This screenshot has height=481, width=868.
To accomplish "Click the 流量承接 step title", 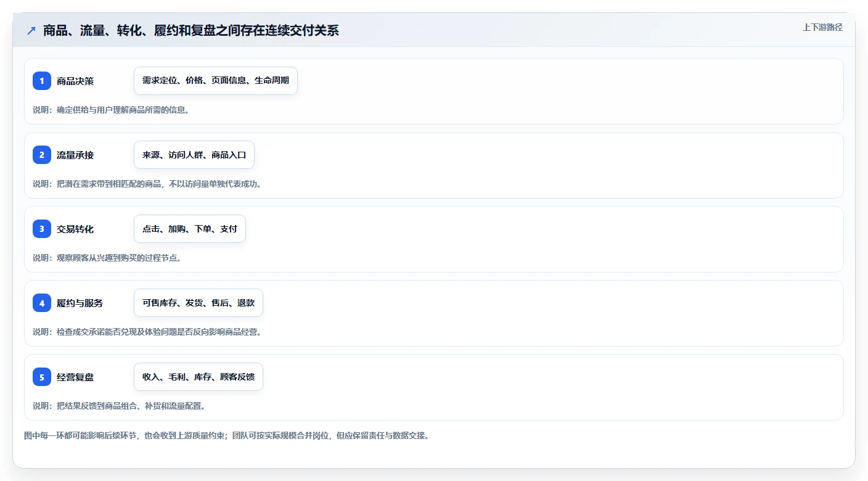I will point(75,155).
